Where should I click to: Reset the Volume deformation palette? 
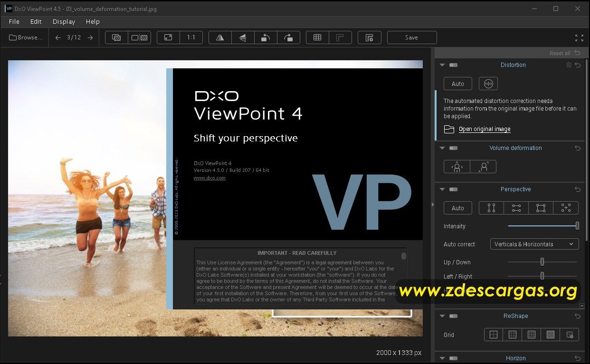tap(578, 148)
